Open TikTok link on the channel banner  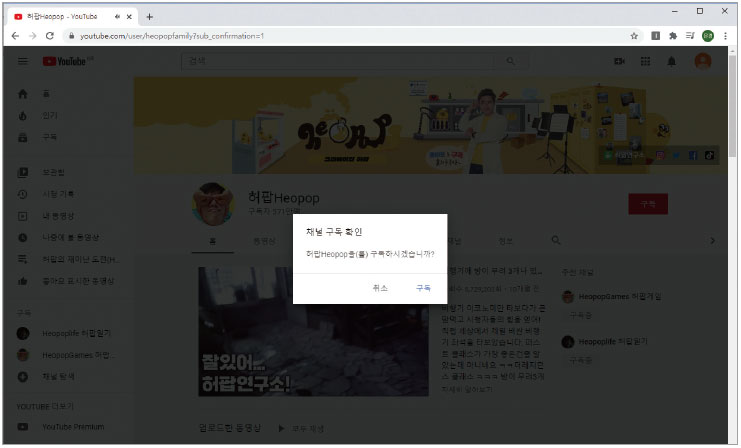point(709,155)
